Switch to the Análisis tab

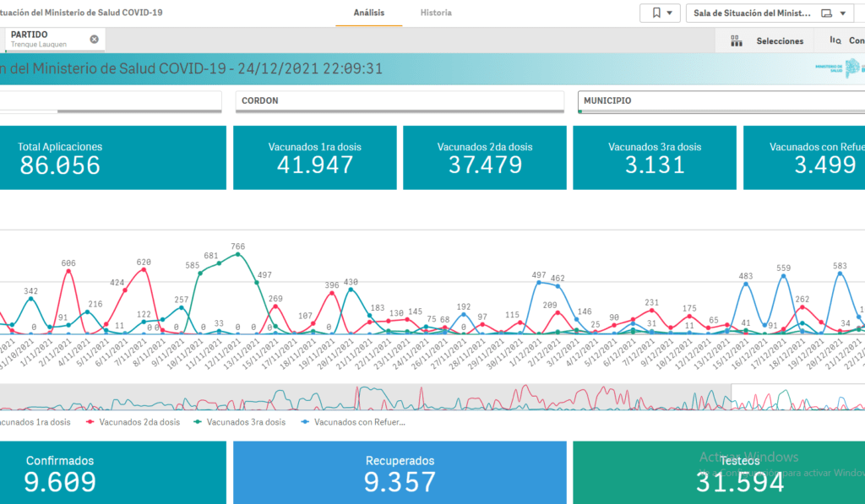368,13
